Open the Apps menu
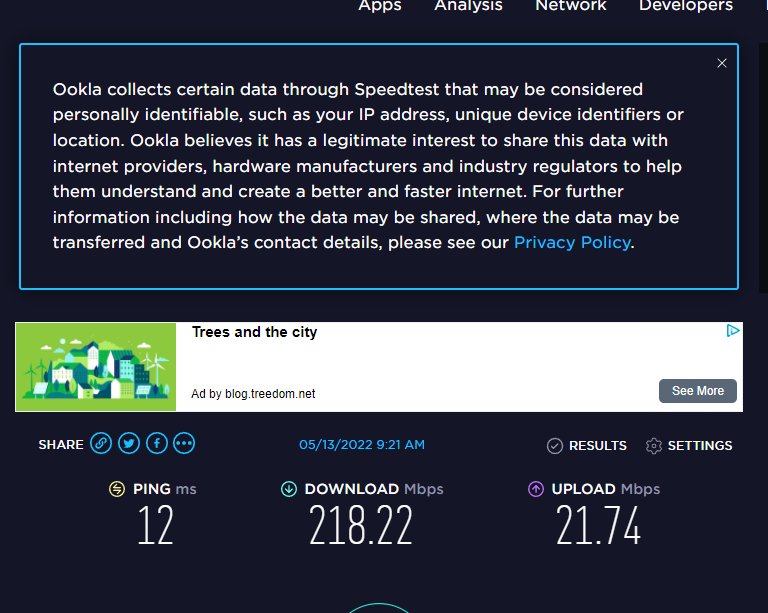This screenshot has height=613, width=768. pos(380,5)
